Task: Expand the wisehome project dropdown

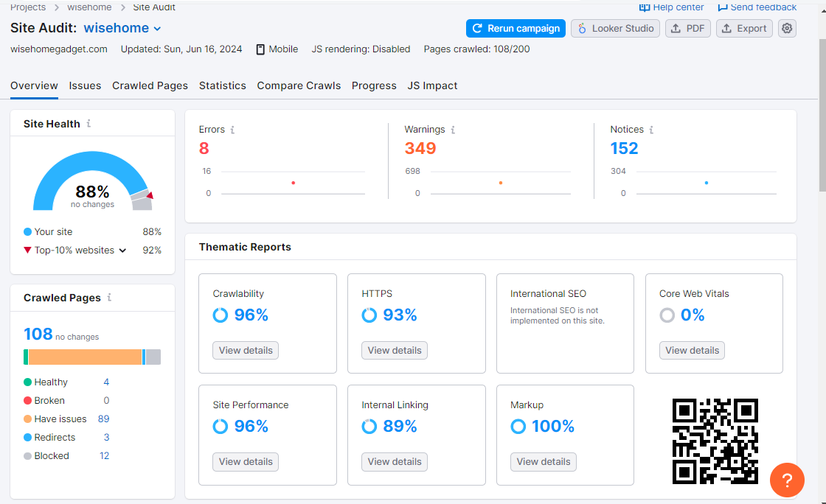Action: click(x=157, y=29)
